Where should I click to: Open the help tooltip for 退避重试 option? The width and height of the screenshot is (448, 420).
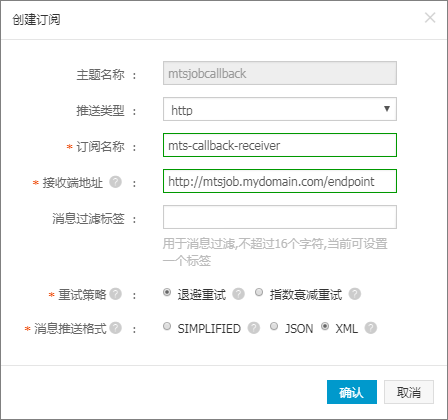pos(238,294)
